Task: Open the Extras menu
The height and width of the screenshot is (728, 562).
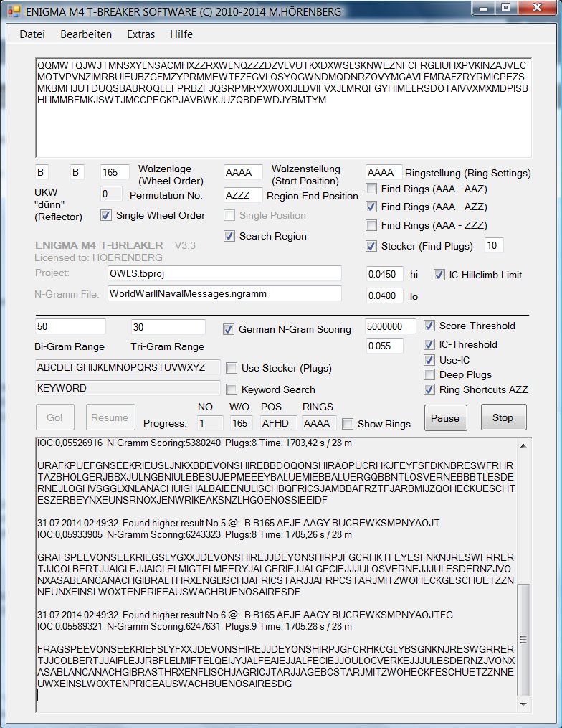Action: 140,34
